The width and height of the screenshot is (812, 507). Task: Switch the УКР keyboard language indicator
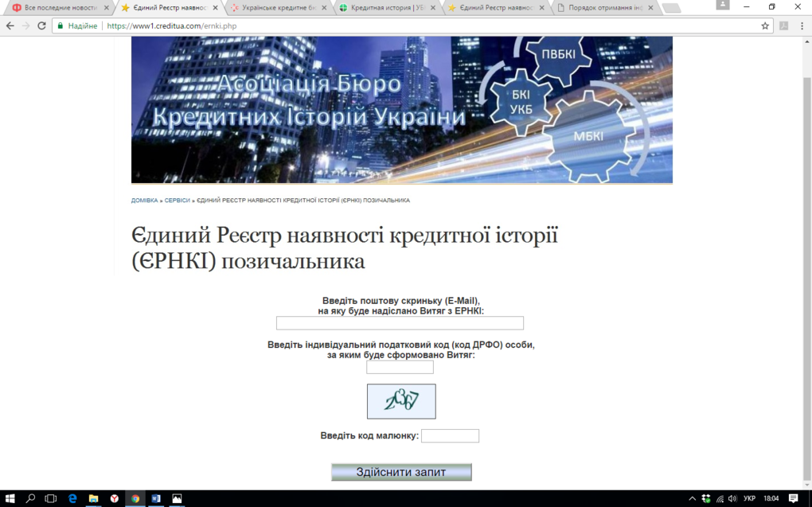[x=749, y=498]
